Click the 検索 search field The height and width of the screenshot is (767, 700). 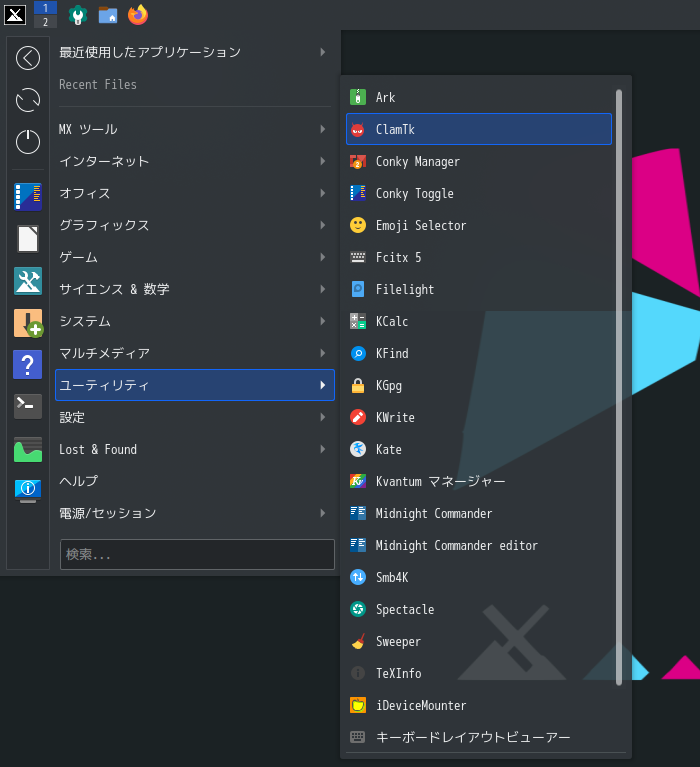coord(197,554)
